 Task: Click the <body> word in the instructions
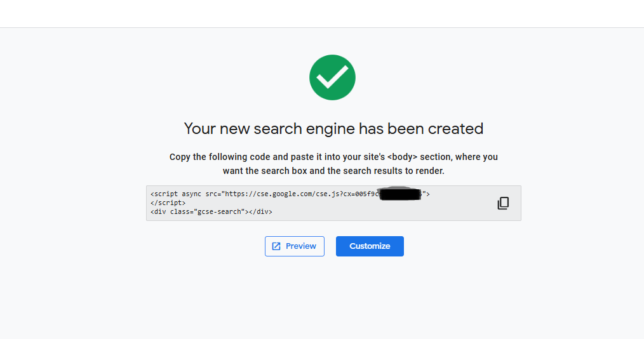pos(402,157)
